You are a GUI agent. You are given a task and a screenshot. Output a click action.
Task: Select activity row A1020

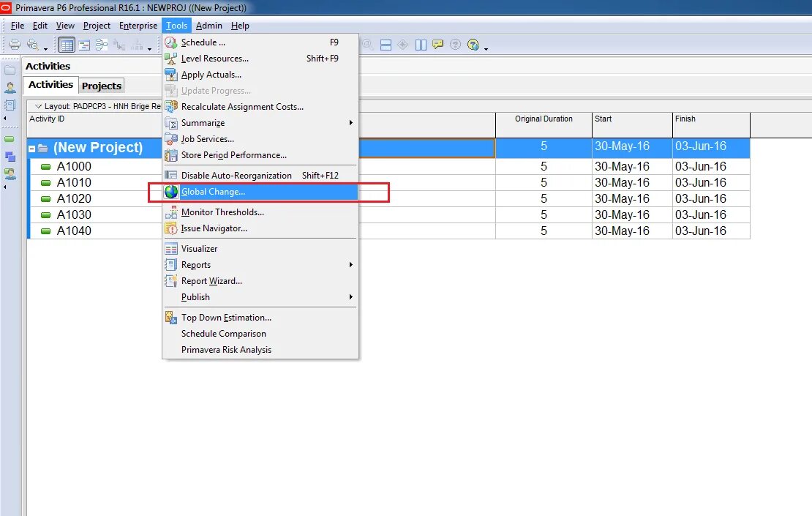[388, 199]
